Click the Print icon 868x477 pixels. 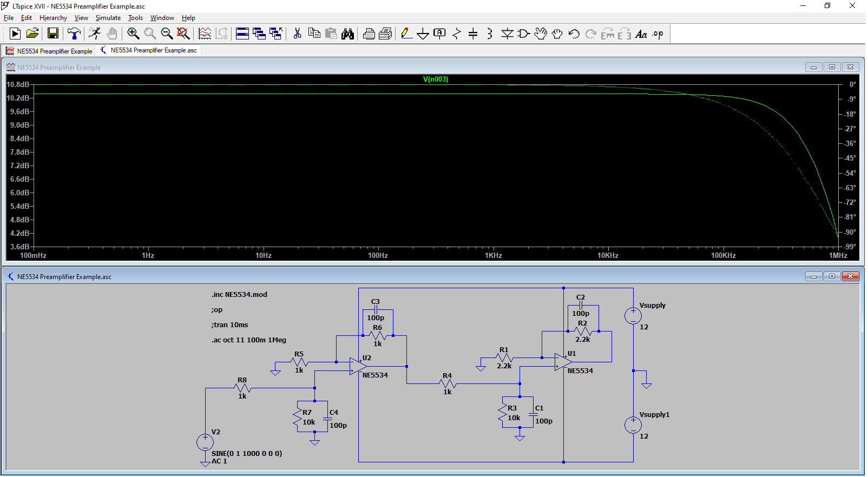pos(369,34)
